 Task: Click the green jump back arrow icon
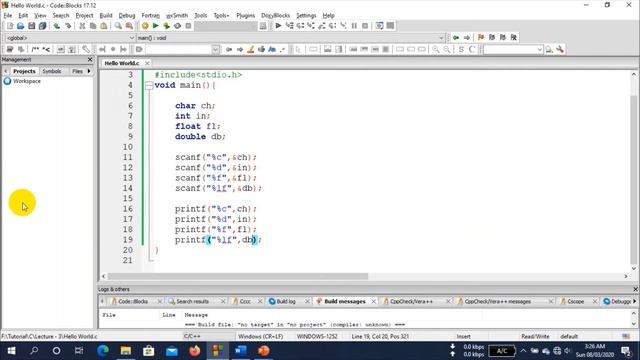tap(456, 37)
